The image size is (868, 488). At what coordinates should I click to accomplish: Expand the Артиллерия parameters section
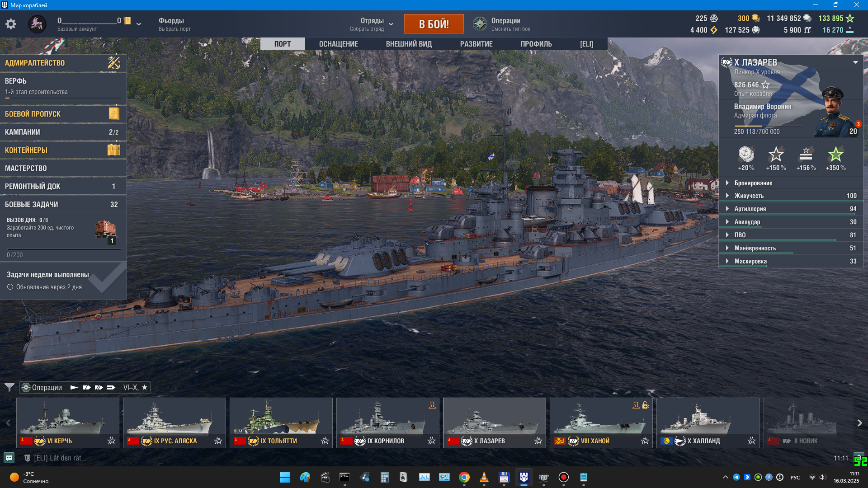(791, 209)
